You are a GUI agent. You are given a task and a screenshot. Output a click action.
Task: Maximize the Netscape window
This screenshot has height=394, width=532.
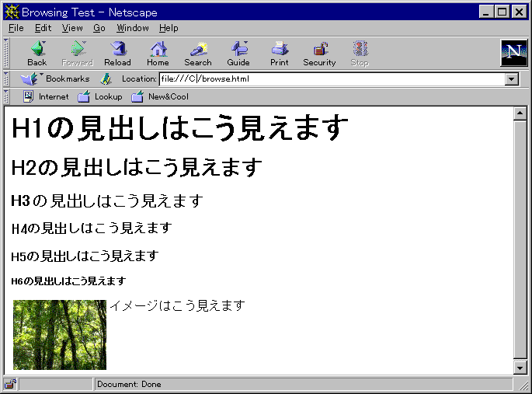point(502,12)
